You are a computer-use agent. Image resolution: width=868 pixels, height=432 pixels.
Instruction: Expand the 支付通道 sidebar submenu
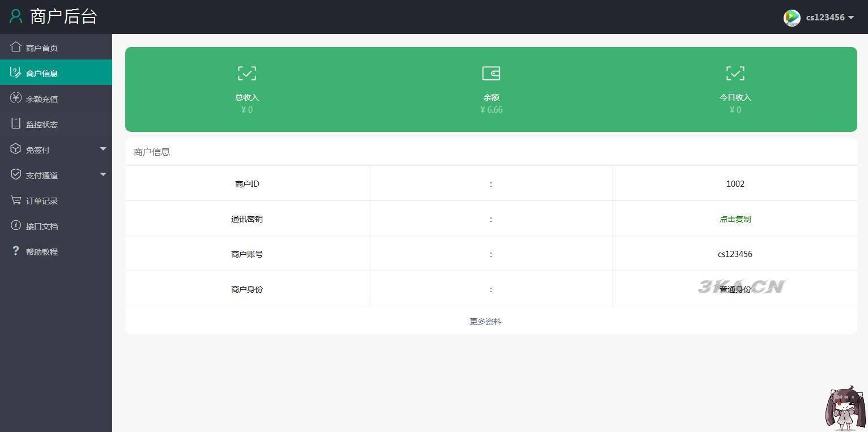(x=103, y=174)
